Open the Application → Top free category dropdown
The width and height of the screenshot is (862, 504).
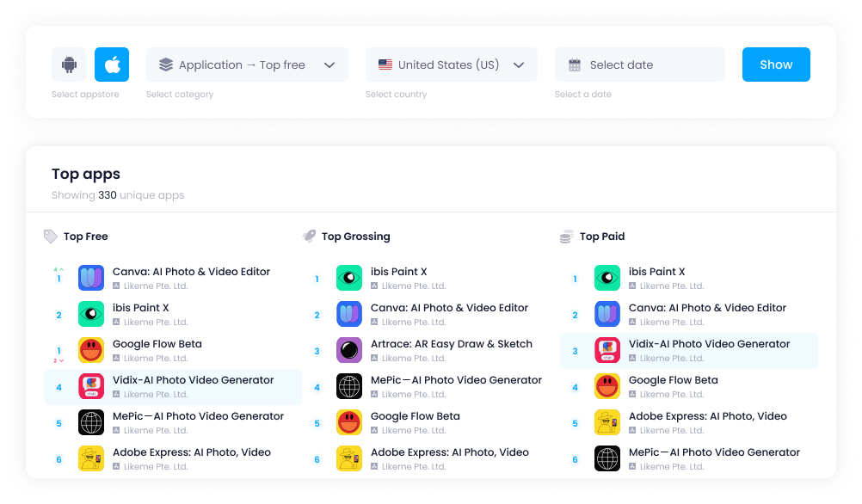click(247, 65)
